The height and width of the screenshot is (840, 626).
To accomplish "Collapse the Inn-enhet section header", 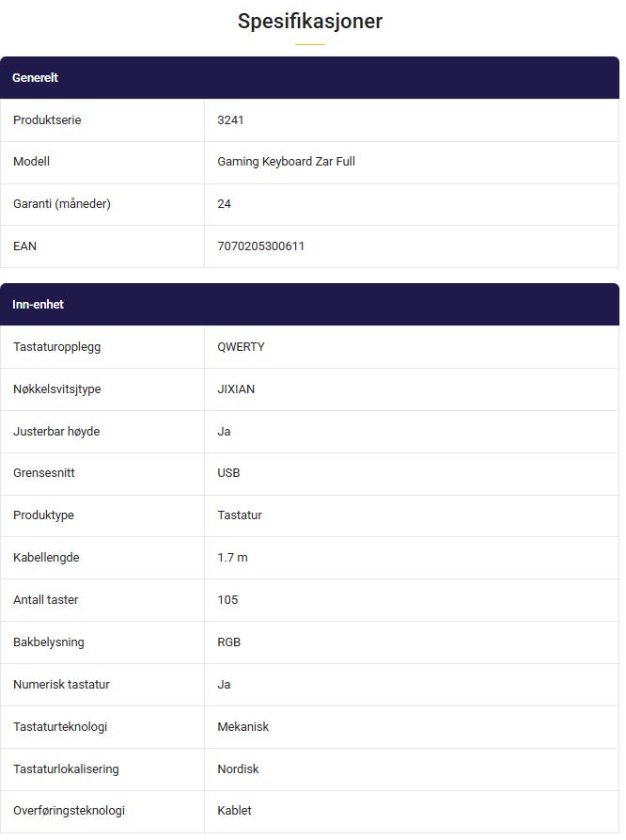I will pyautogui.click(x=309, y=304).
